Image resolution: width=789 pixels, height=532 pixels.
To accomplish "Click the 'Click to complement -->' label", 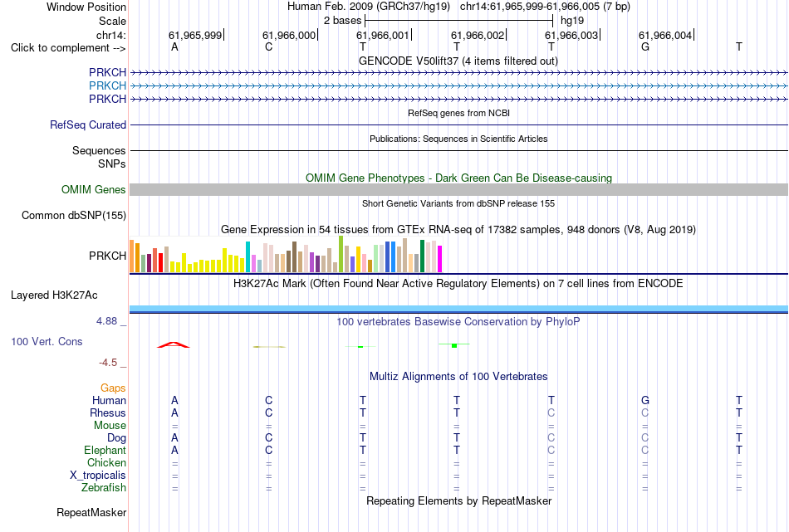I will point(68,48).
